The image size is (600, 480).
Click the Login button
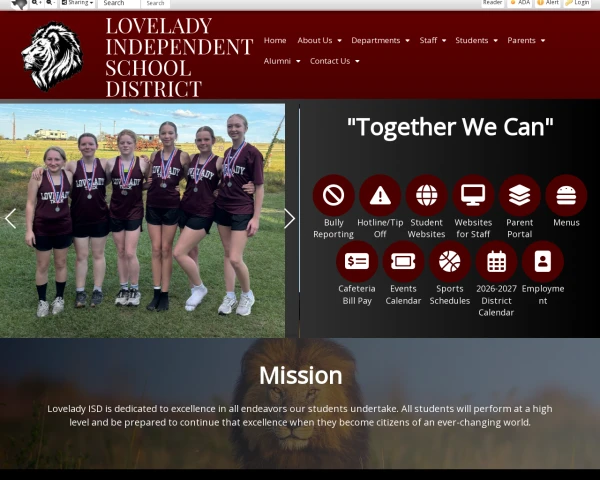tap(577, 3)
